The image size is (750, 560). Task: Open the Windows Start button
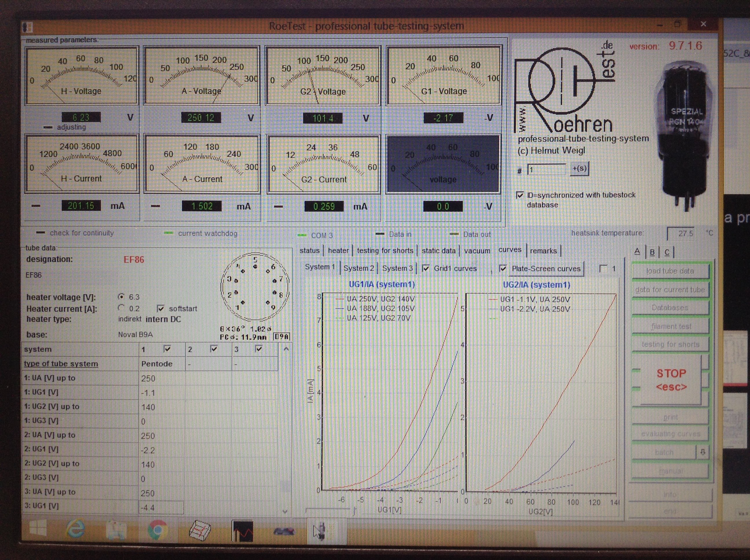coord(38,528)
